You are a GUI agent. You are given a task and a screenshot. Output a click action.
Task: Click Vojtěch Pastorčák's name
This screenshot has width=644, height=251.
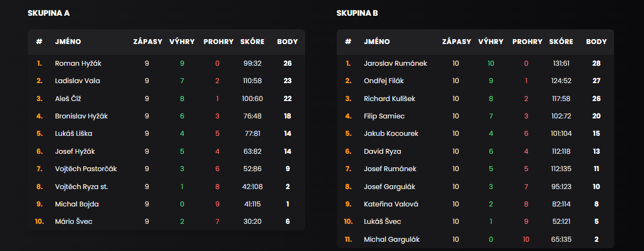pyautogui.click(x=86, y=169)
